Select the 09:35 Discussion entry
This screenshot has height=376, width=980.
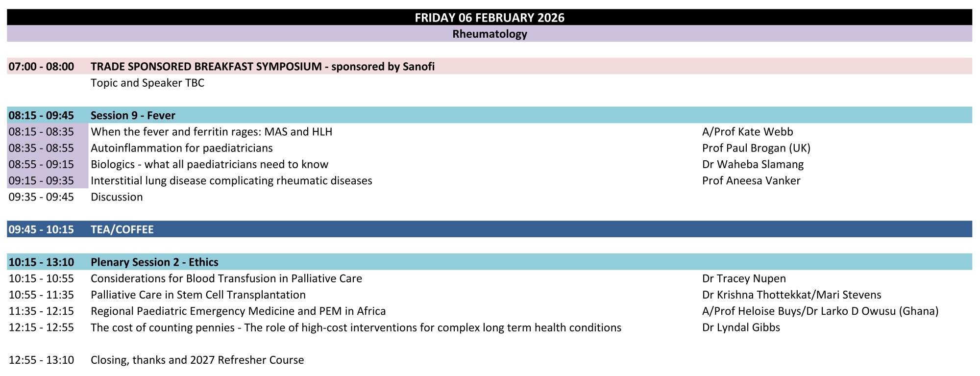(x=117, y=197)
